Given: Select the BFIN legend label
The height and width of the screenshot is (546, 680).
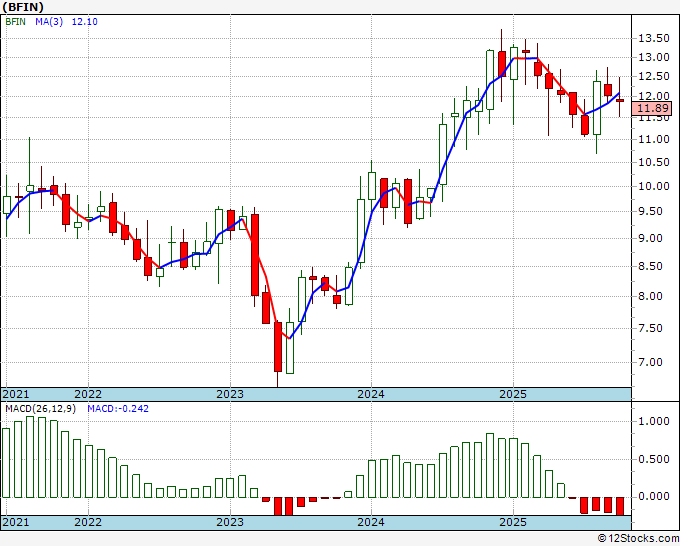Looking at the screenshot, I should click(x=15, y=21).
